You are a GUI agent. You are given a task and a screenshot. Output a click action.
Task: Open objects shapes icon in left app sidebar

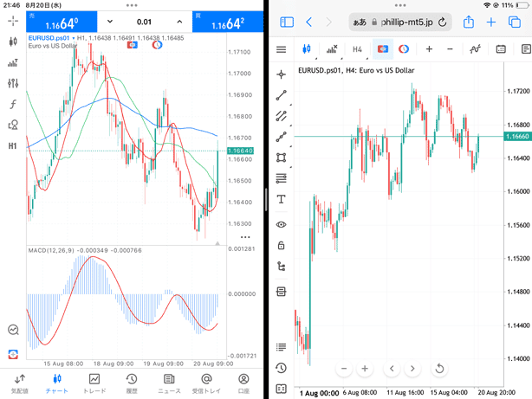pos(13,125)
